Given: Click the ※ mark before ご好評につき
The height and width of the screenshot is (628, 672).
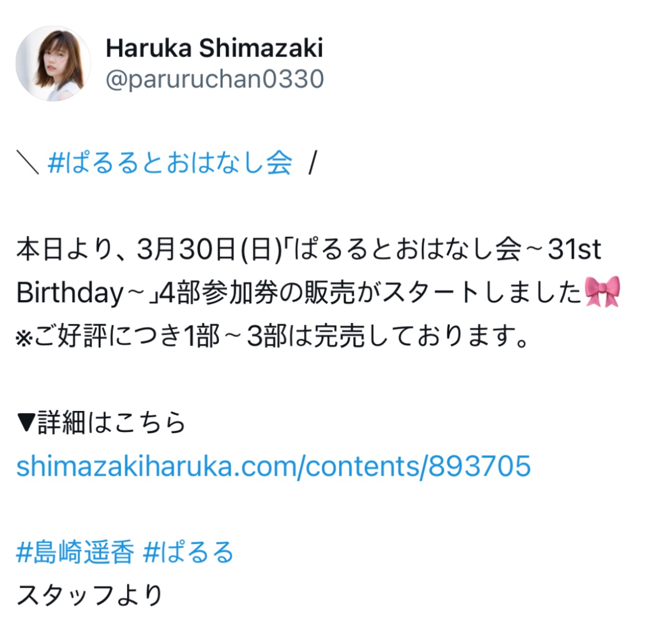Looking at the screenshot, I should pyautogui.click(x=25, y=338).
